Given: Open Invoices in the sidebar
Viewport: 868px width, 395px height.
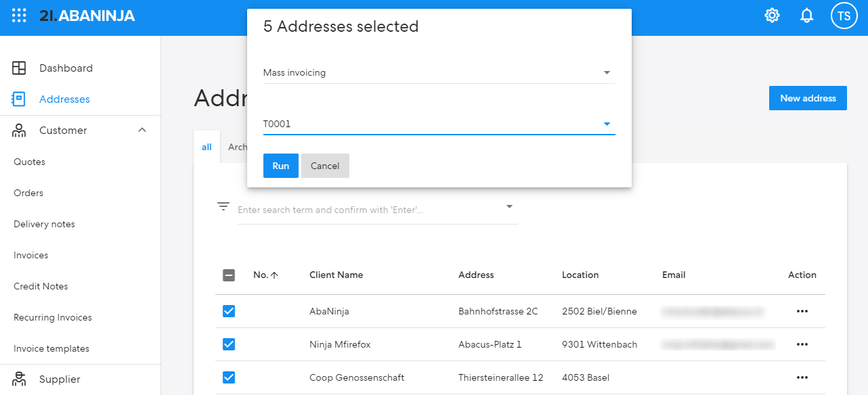Looking at the screenshot, I should coord(31,255).
